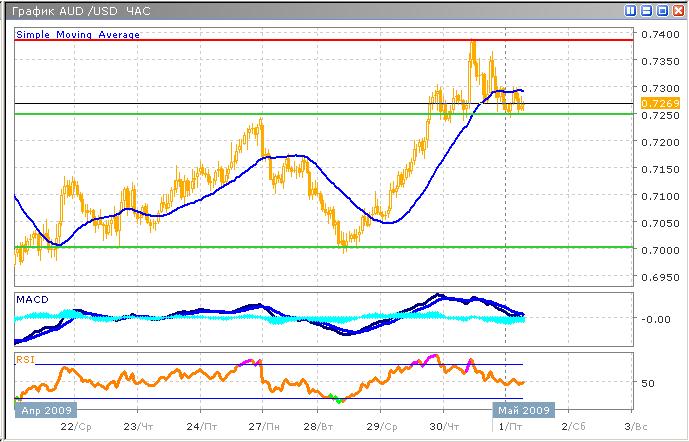689x442 pixels.
Task: Click the RSI 50 level label
Action: [647, 383]
